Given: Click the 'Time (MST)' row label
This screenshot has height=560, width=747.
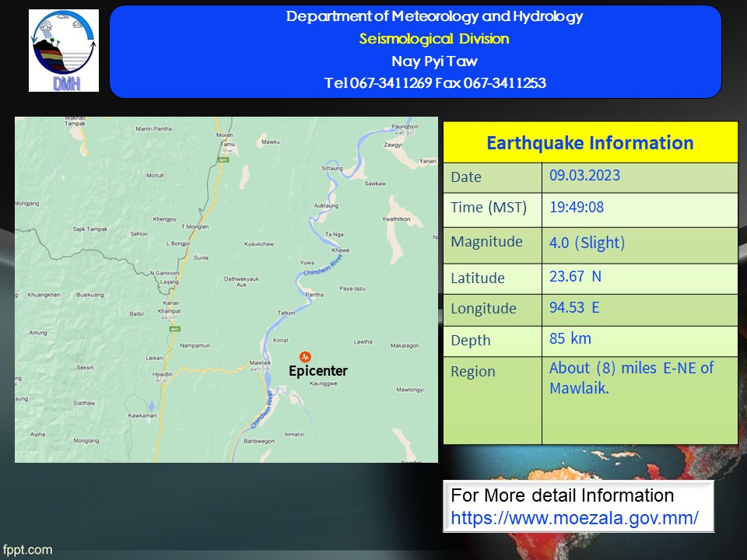Looking at the screenshot, I should pos(489,208).
